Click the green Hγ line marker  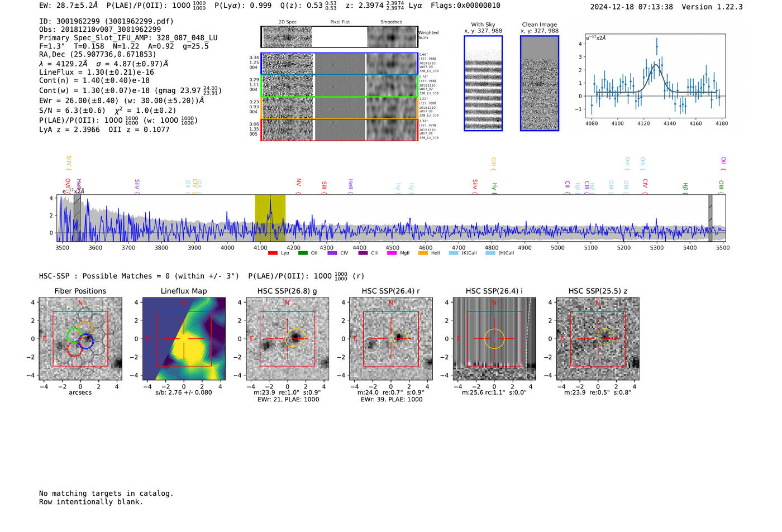coord(494,188)
